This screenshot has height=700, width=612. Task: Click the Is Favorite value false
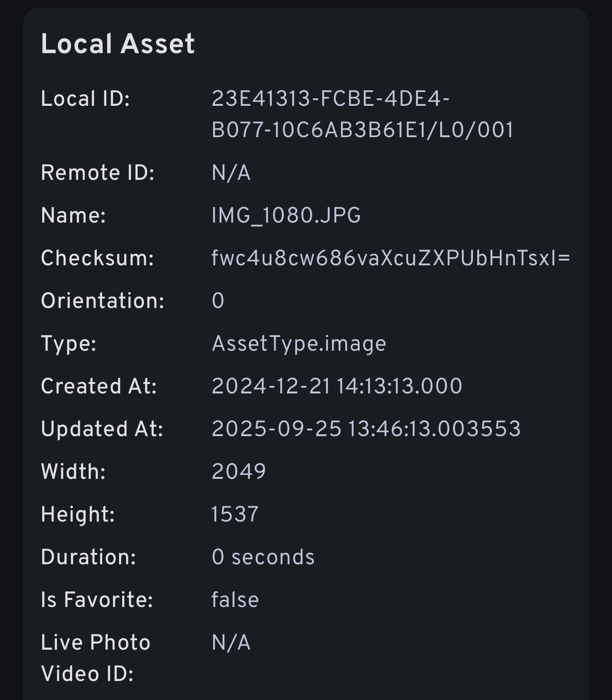click(235, 600)
